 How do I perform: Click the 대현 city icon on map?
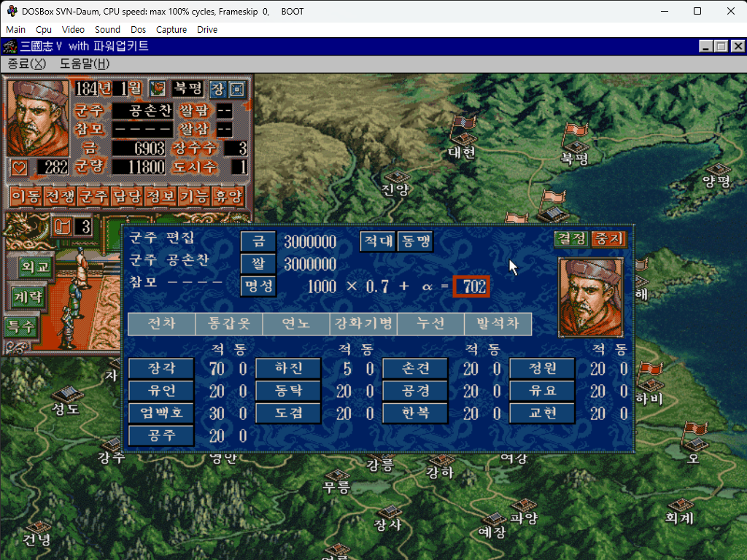(x=463, y=138)
